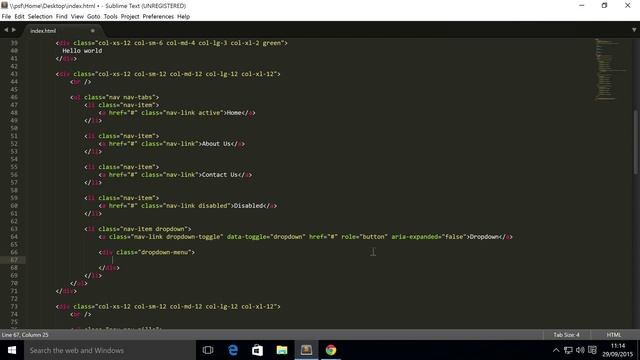The image size is (640, 360).
Task: Open the Help menu
Action: [x=183, y=17]
